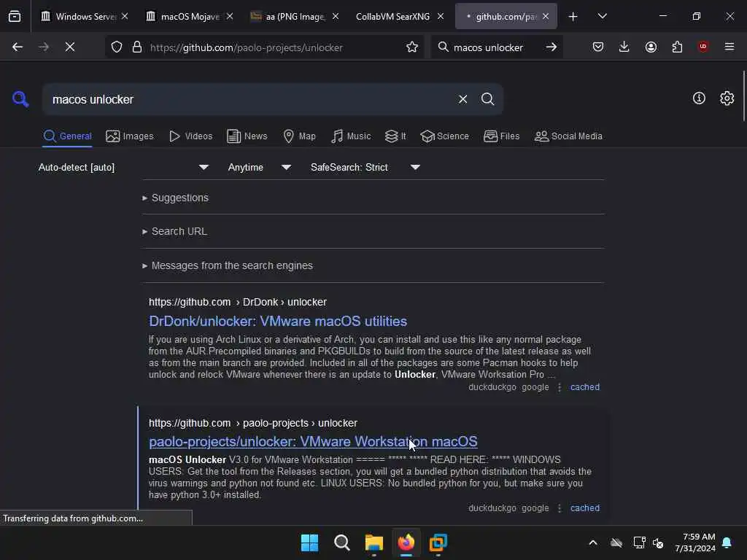Viewport: 747px width, 560px height.
Task: Select the General search category
Action: coord(68,136)
